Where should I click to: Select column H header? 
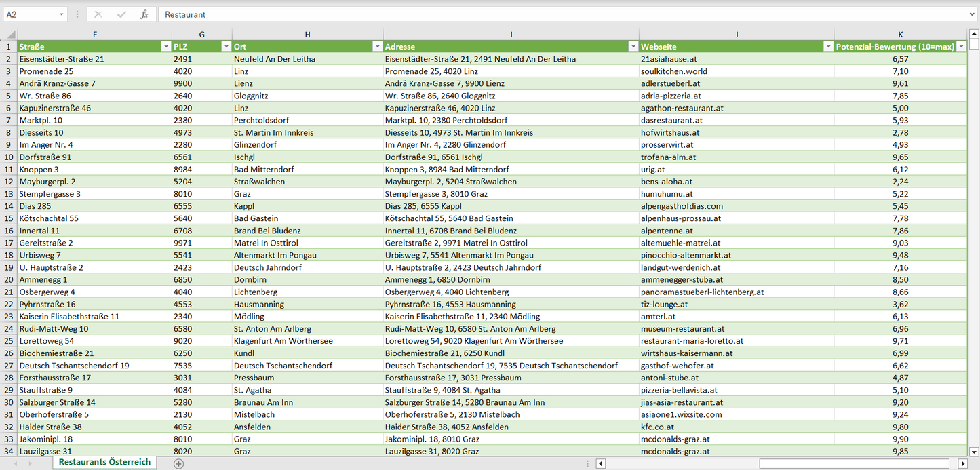point(307,35)
